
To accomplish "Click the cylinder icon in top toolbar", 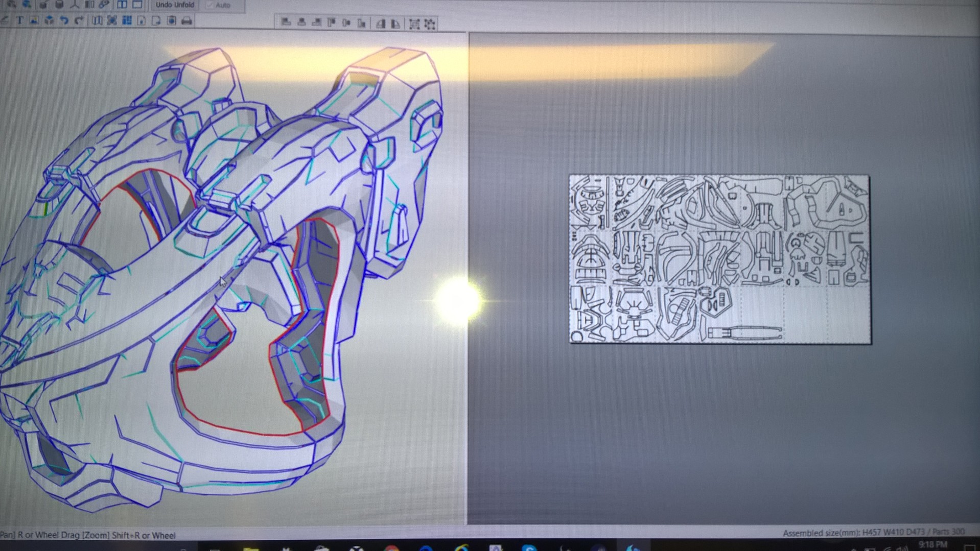I will [59, 5].
